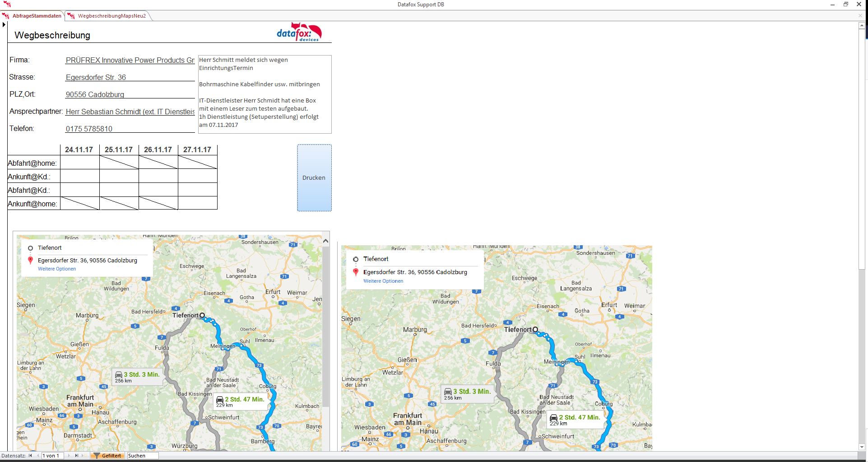Screen dimensions: 868x462
Task: Close the current document tab with X
Action: (860, 16)
